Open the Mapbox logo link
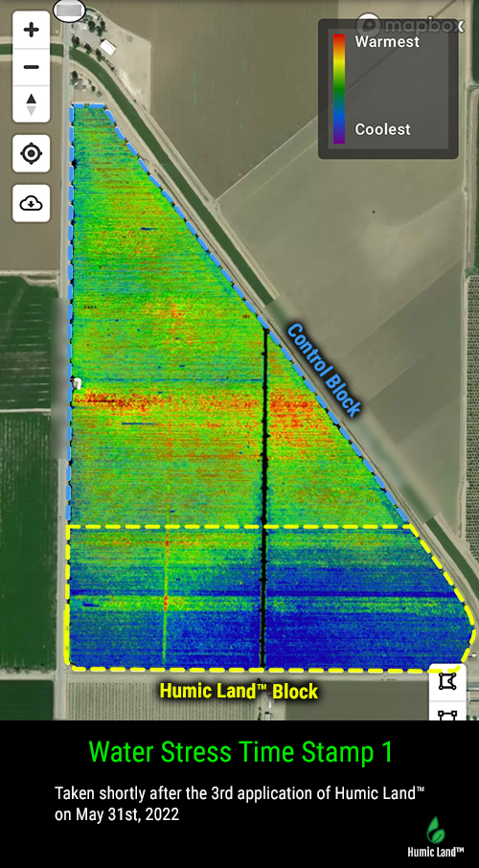 coord(410,26)
